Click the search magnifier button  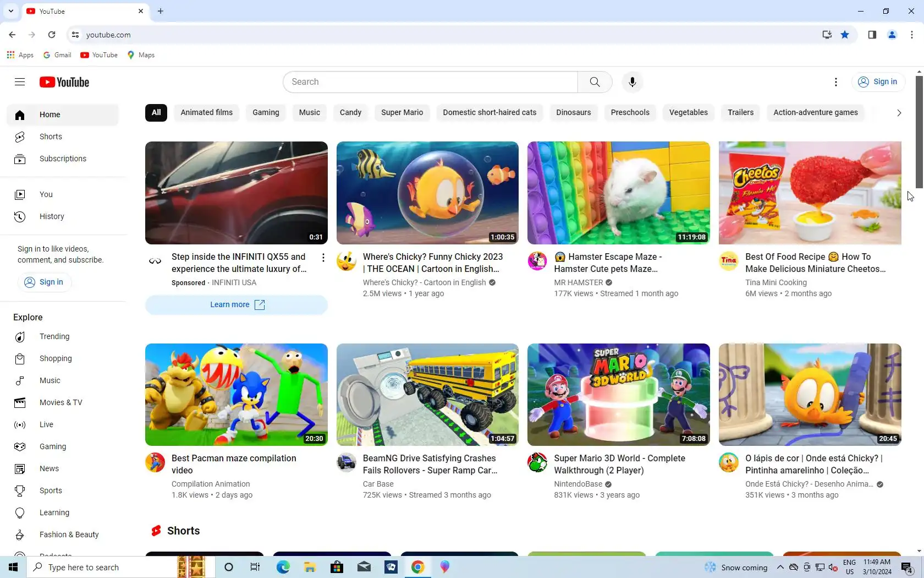[x=595, y=82]
